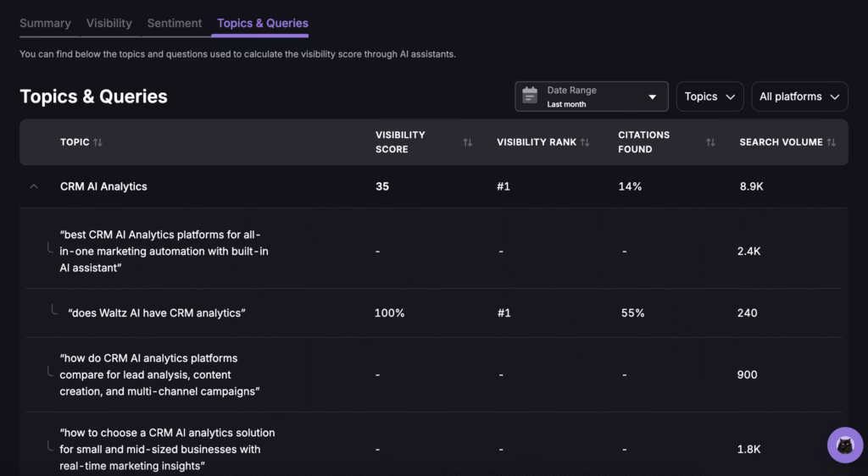The image size is (868, 476).
Task: Click the "how do CRM AI analytics platforms compare" query
Action: pos(159,374)
